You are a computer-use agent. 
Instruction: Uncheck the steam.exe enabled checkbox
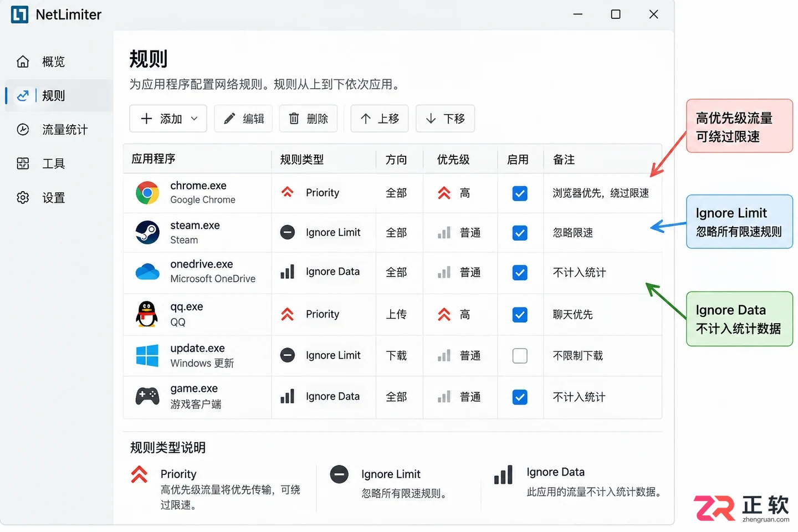coord(520,233)
